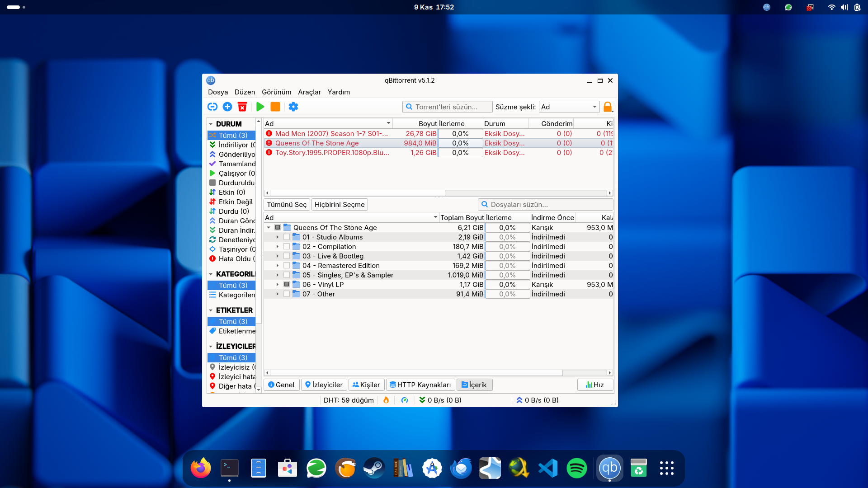The image size is (868, 488).
Task: Click the Hiçbirini Seçme button
Action: click(340, 205)
